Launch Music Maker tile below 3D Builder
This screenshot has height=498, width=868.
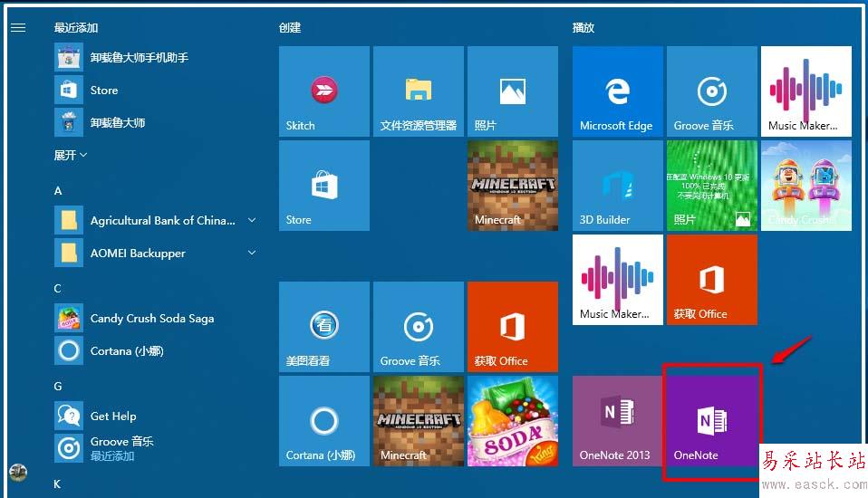(618, 280)
